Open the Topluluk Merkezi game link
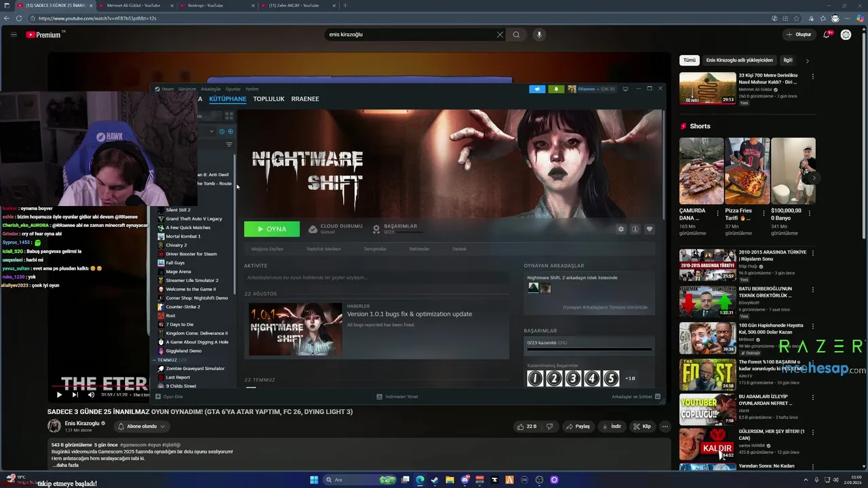Image resolution: width=868 pixels, height=488 pixels. (x=323, y=249)
